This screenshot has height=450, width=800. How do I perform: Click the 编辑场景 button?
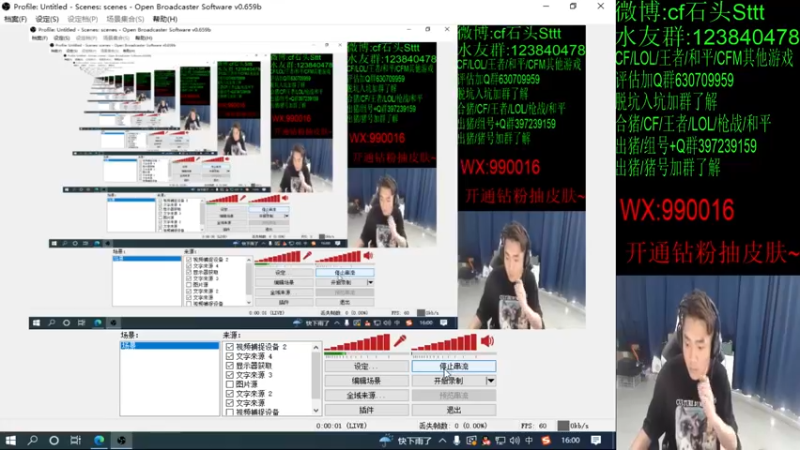(366, 381)
